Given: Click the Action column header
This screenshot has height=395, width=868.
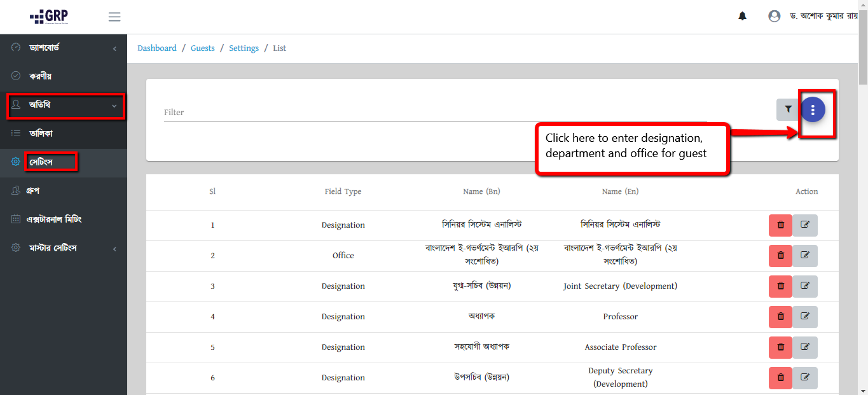Looking at the screenshot, I should (806, 191).
